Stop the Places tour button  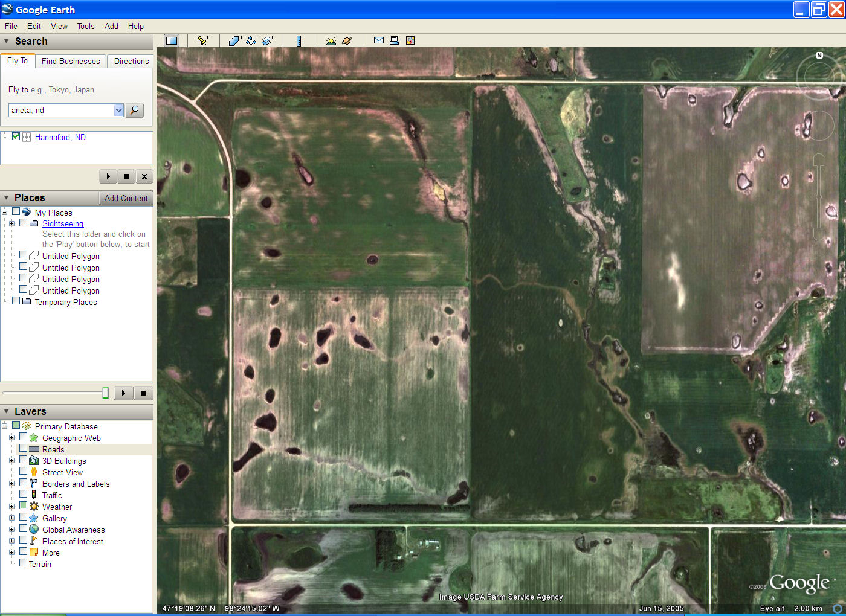pyautogui.click(x=143, y=393)
